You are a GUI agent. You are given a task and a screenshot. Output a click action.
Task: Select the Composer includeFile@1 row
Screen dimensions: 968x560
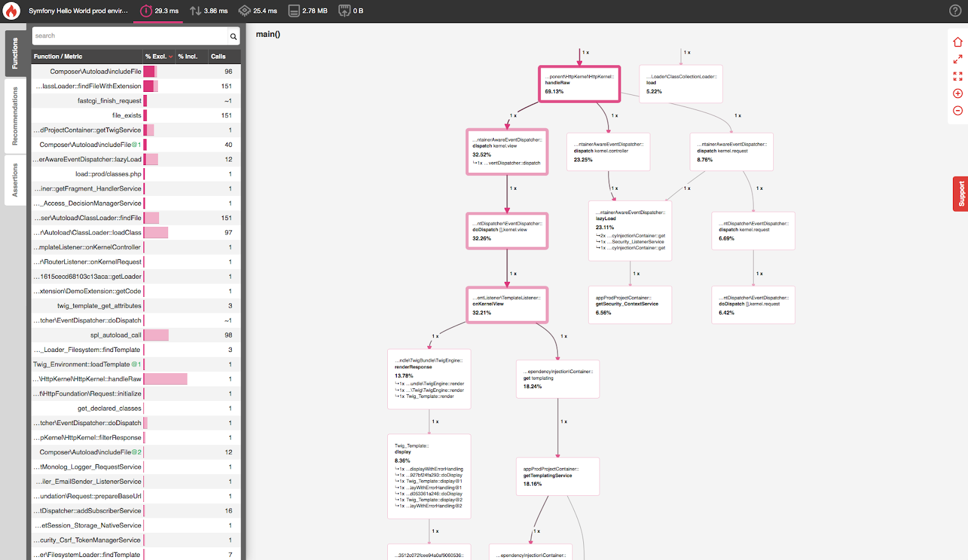coord(136,145)
